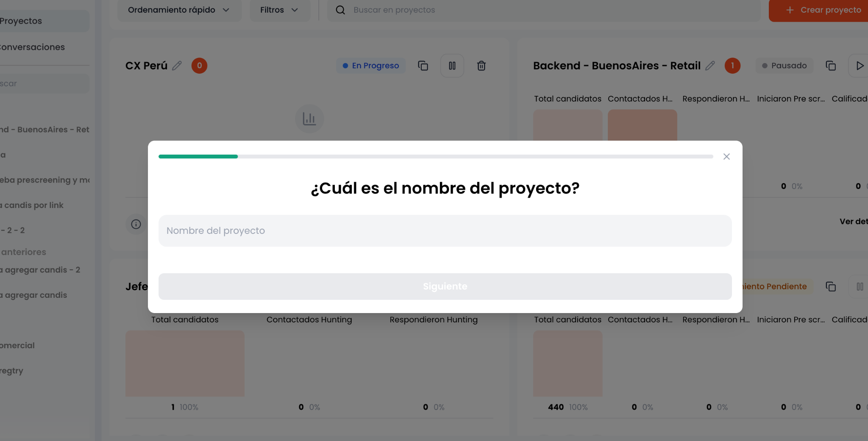Duplicate the CX Perú project

point(423,66)
